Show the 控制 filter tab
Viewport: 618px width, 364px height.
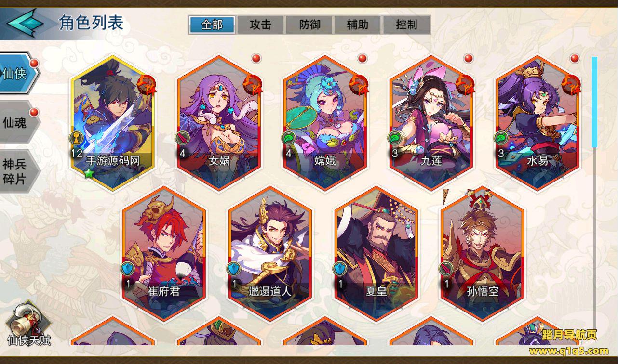pyautogui.click(x=405, y=25)
